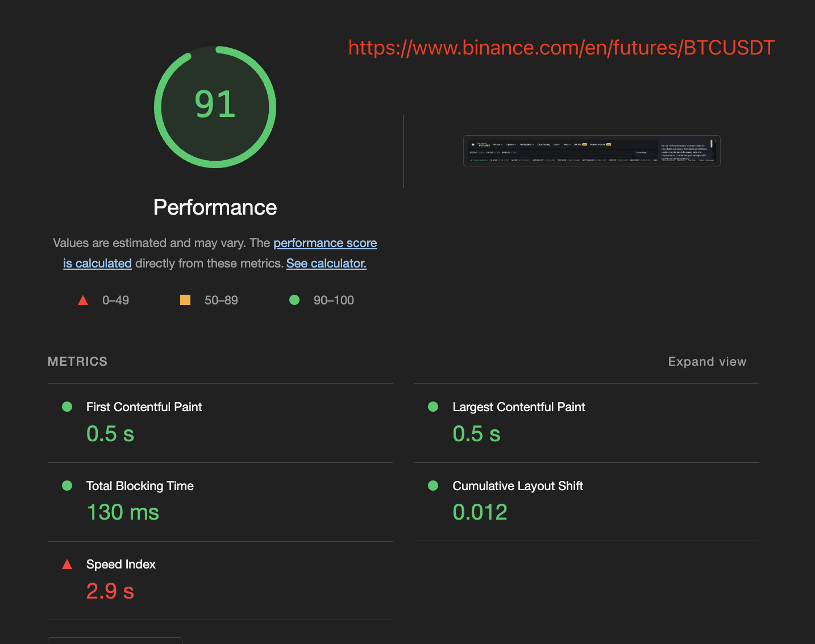Select the Cumulative Layout Shift label

(x=518, y=486)
